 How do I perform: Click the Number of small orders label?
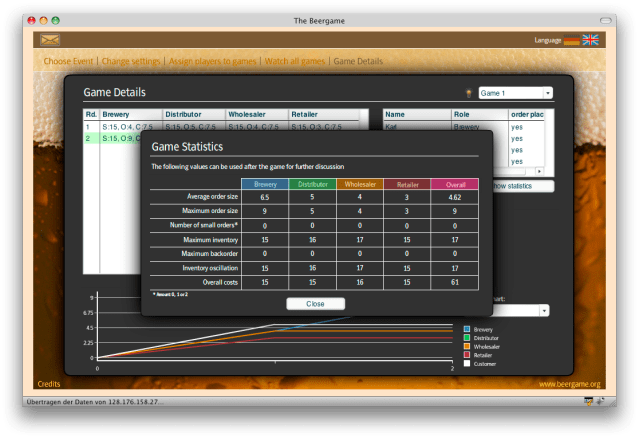click(204, 225)
